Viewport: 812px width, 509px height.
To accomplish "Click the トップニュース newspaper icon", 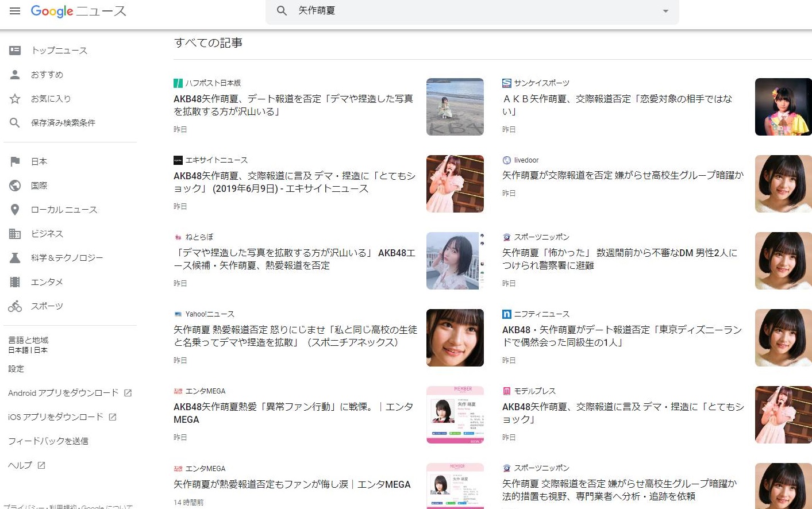I will (x=15, y=51).
